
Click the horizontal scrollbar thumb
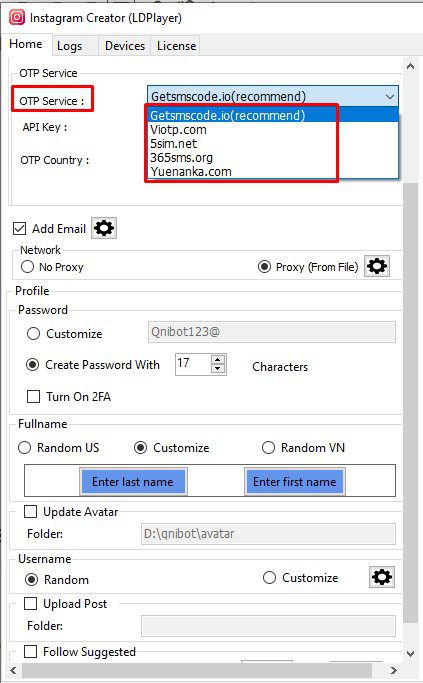tap(197, 670)
